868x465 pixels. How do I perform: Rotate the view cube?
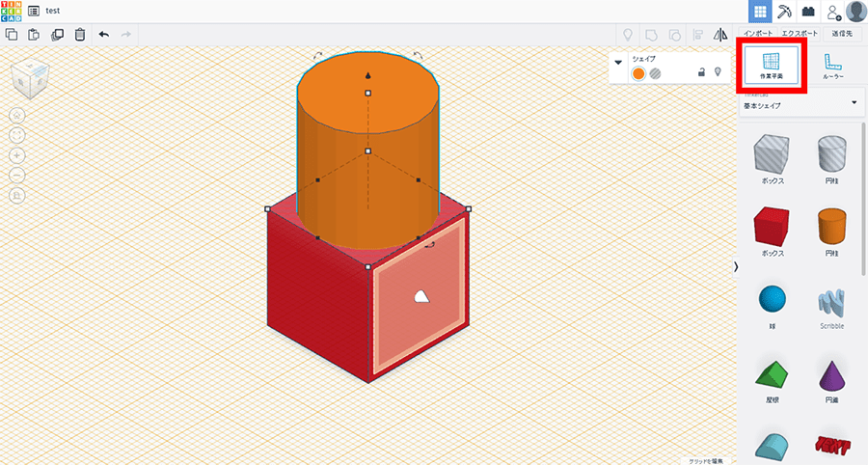tap(30, 77)
